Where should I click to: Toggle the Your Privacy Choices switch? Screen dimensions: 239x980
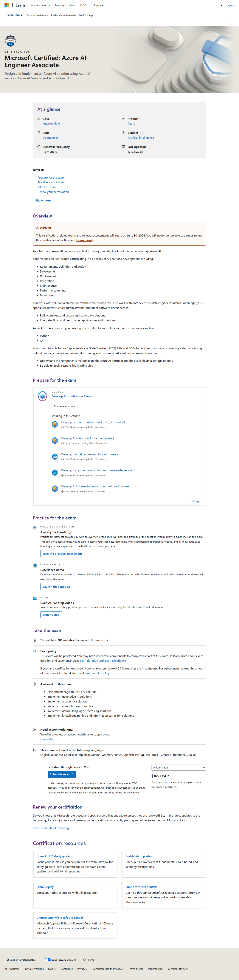47,959
